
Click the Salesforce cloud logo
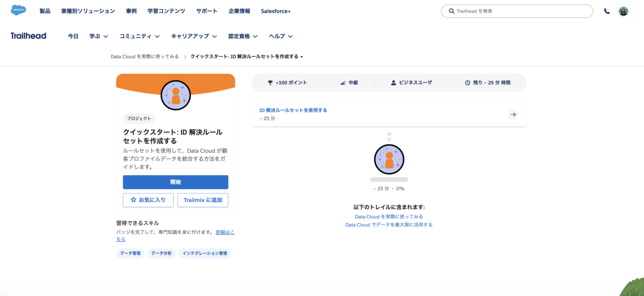(x=19, y=11)
